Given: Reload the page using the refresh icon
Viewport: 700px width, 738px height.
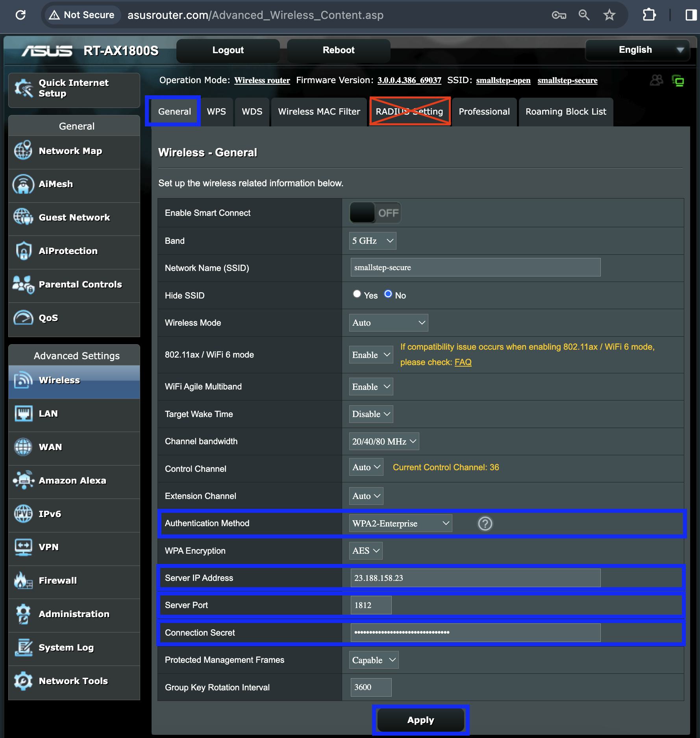Looking at the screenshot, I should tap(20, 15).
